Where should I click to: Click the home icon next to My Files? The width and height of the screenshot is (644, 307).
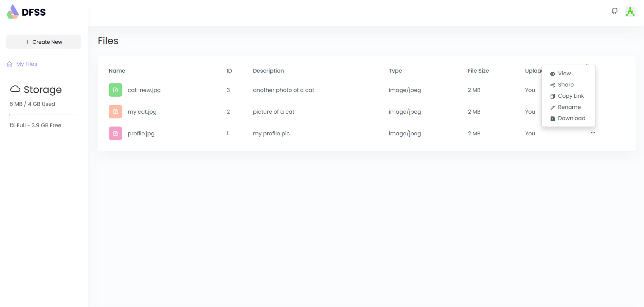tap(10, 64)
